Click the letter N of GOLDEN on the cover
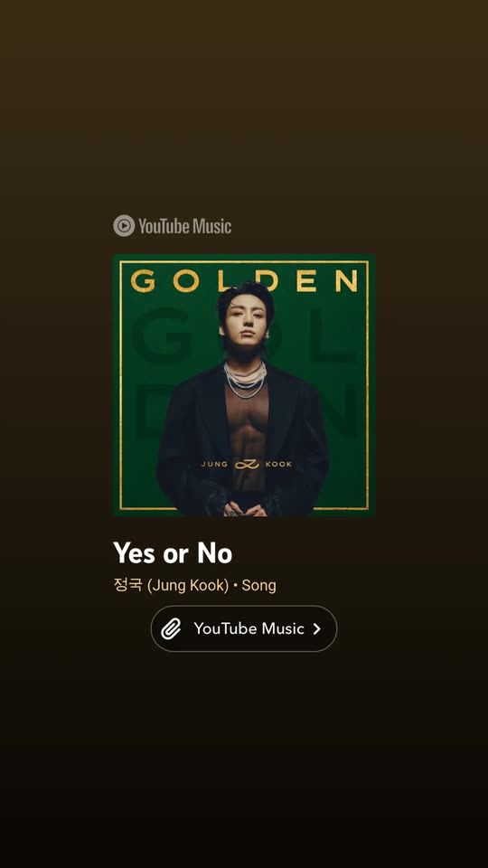This screenshot has height=868, width=488. click(x=346, y=280)
